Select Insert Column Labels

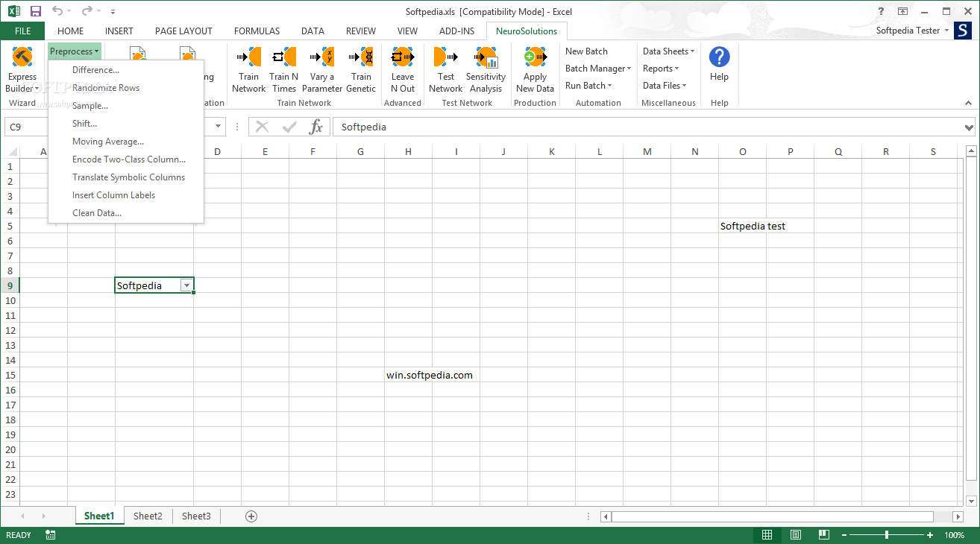tap(126, 195)
